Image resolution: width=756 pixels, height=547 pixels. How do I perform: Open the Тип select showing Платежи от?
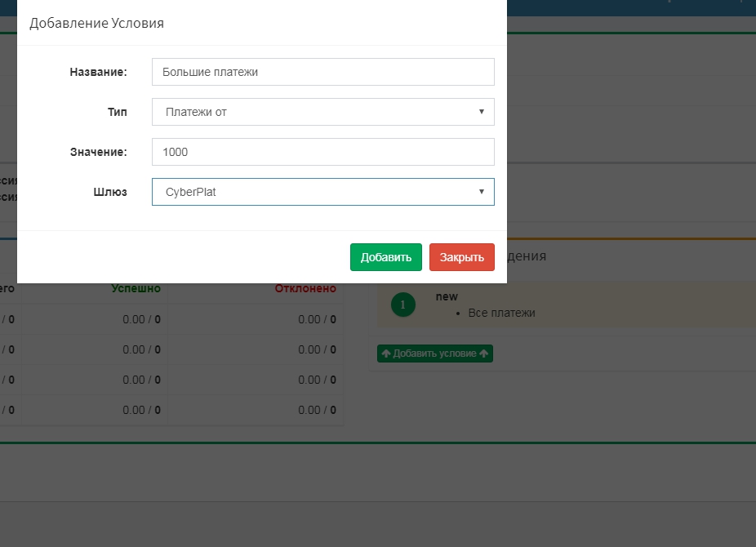click(322, 112)
